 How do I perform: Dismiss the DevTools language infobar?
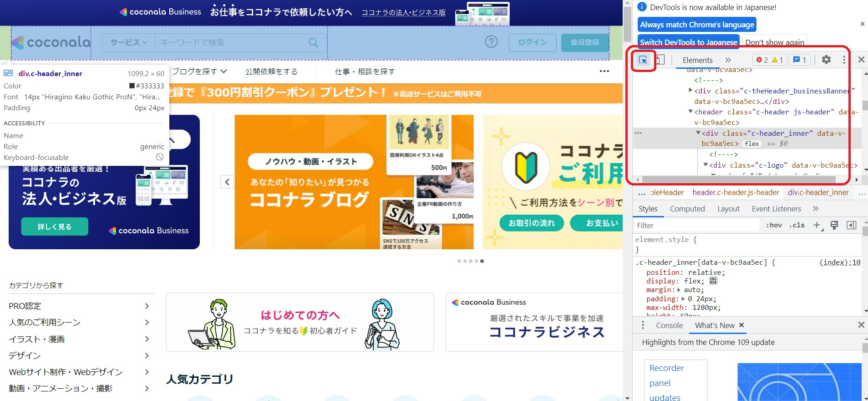[x=862, y=24]
